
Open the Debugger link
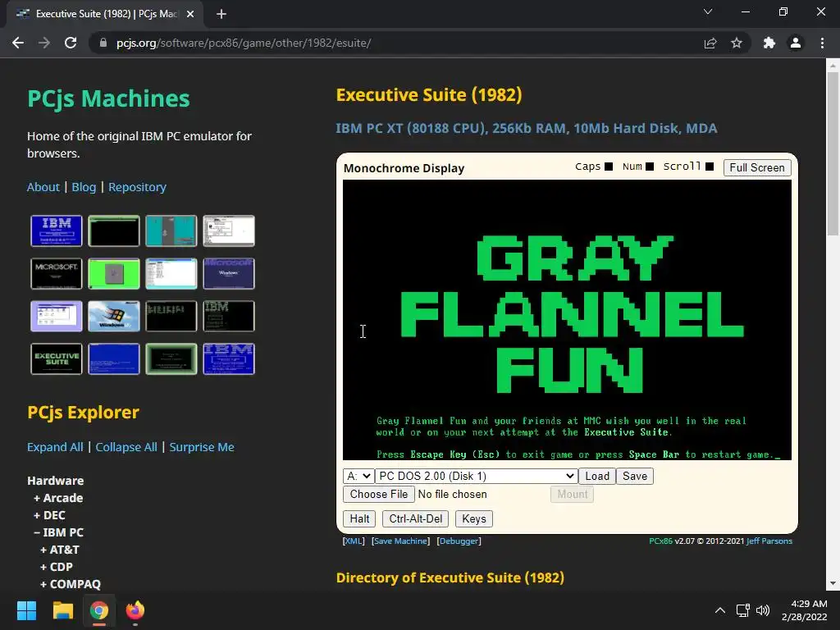(459, 541)
